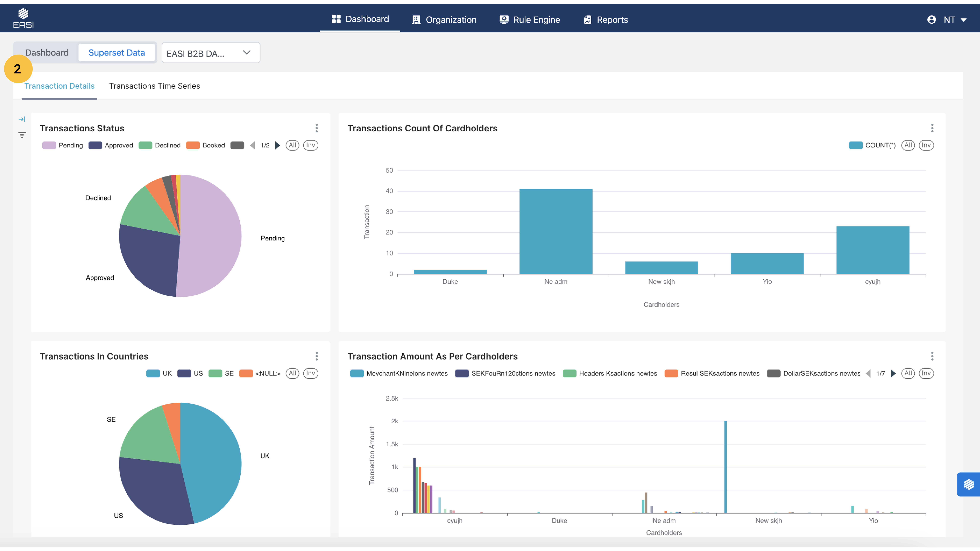Image resolution: width=980 pixels, height=551 pixels.
Task: Click the sidebar collapse arrow icon
Action: 22,119
